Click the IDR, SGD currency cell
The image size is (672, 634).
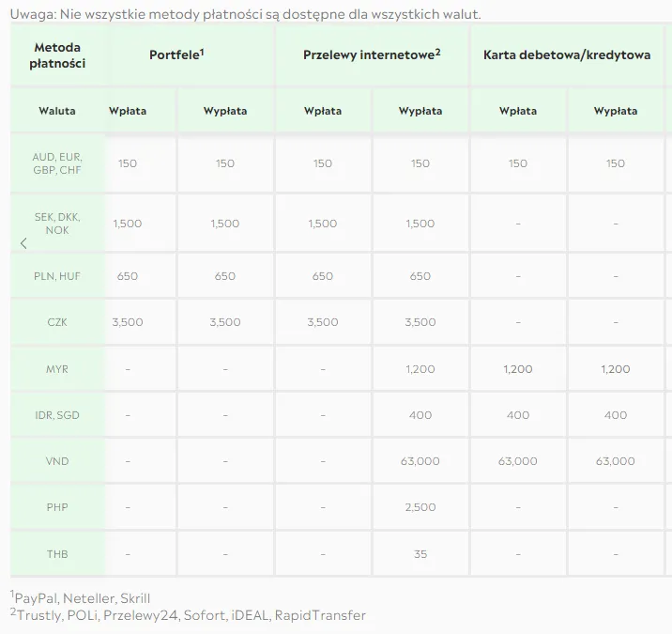57,415
